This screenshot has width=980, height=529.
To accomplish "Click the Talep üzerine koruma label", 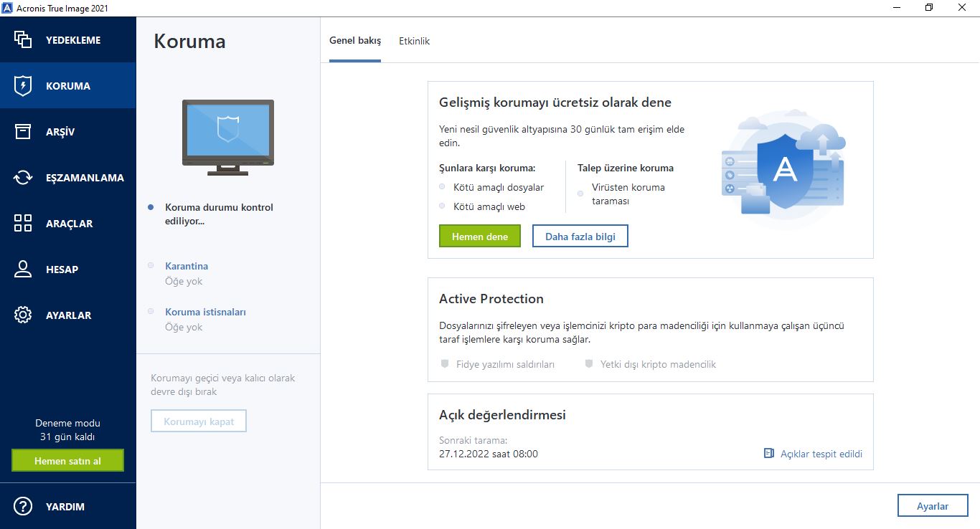I will tap(626, 168).
